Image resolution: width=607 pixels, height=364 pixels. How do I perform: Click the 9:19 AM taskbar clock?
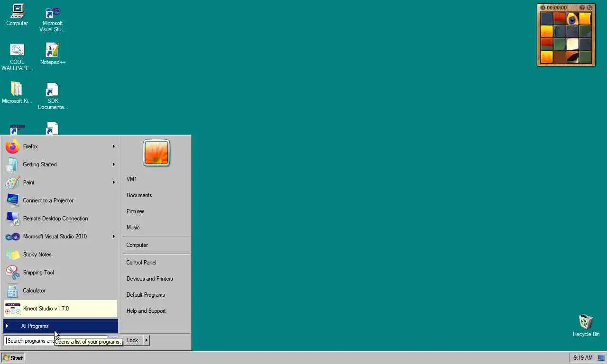click(583, 358)
